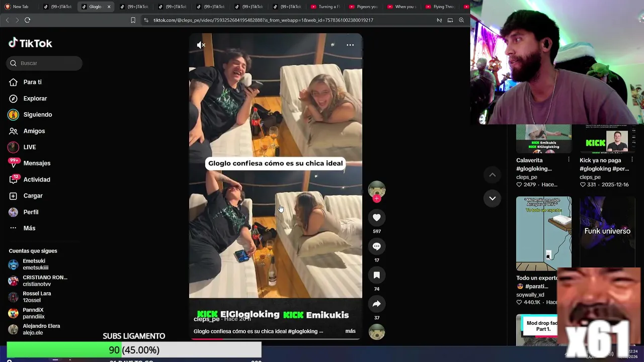644x362 pixels.
Task: Switch to the Pigeon: you YouTube tab
Action: coord(364,7)
